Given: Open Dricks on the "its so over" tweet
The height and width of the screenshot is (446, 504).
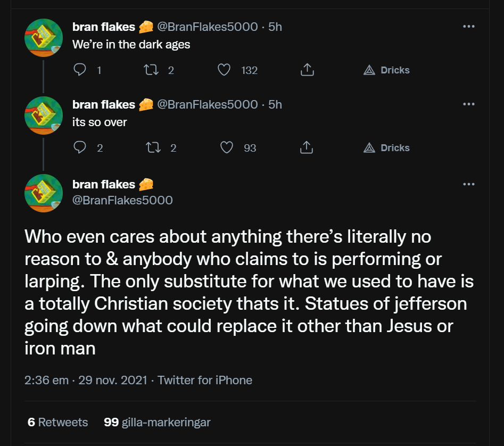Looking at the screenshot, I should (386, 147).
